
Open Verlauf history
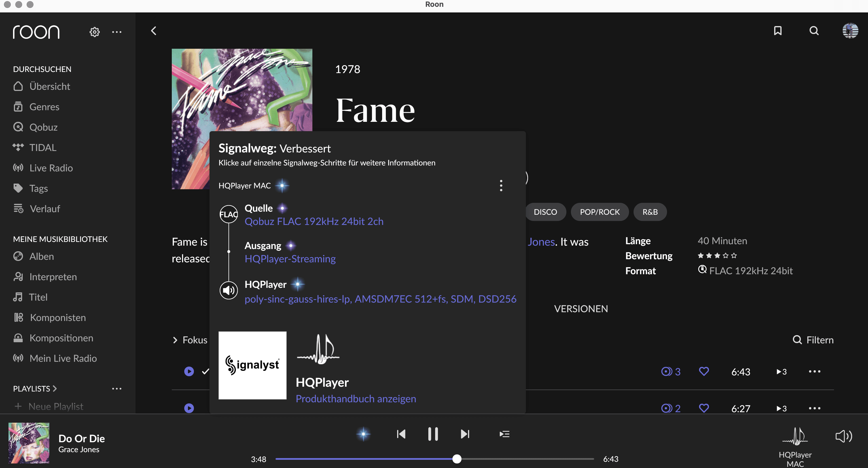pos(36,209)
